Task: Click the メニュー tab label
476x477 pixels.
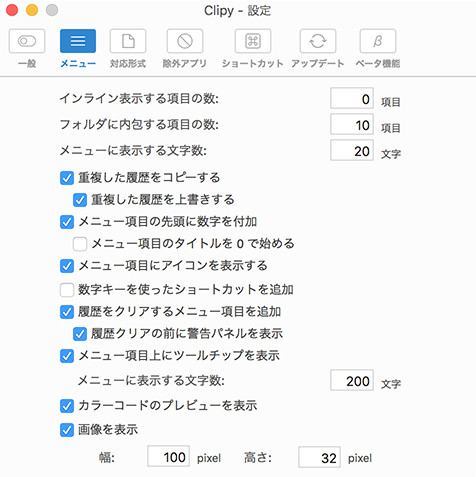Action: 78,63
